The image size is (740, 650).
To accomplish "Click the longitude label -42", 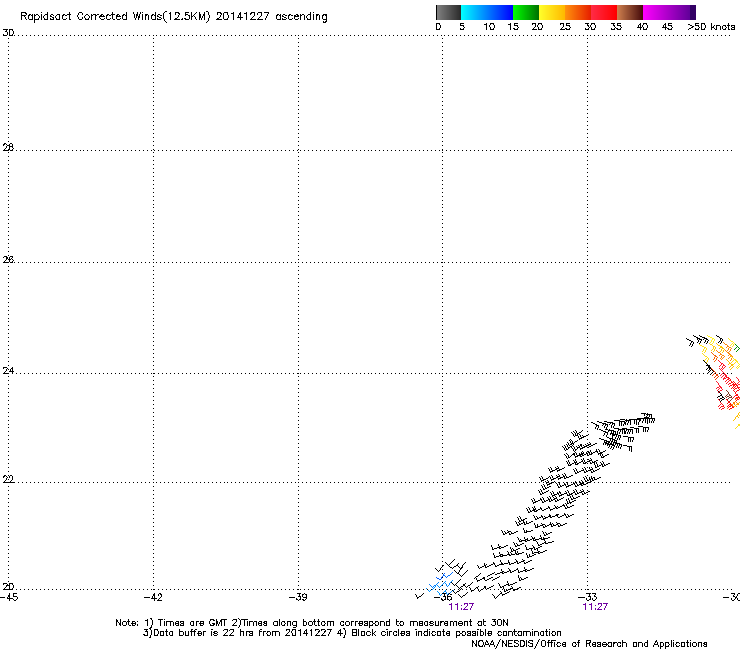I will click(x=153, y=597).
